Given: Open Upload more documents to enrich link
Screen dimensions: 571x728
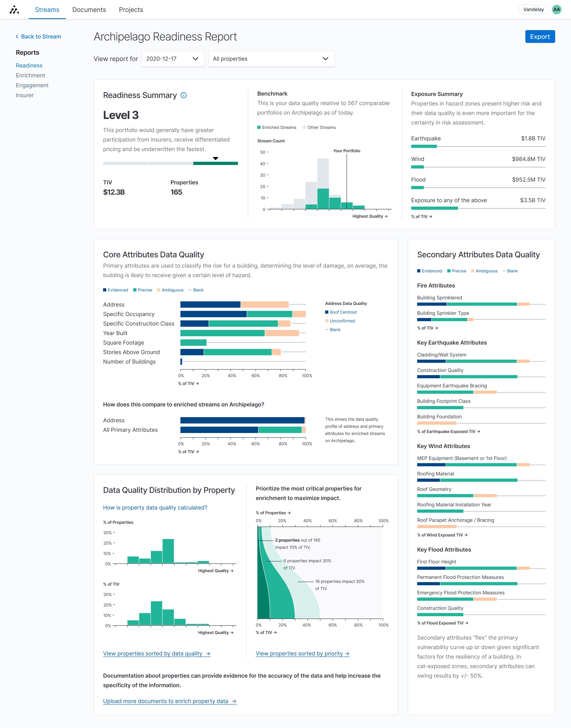Looking at the screenshot, I should click(x=170, y=701).
